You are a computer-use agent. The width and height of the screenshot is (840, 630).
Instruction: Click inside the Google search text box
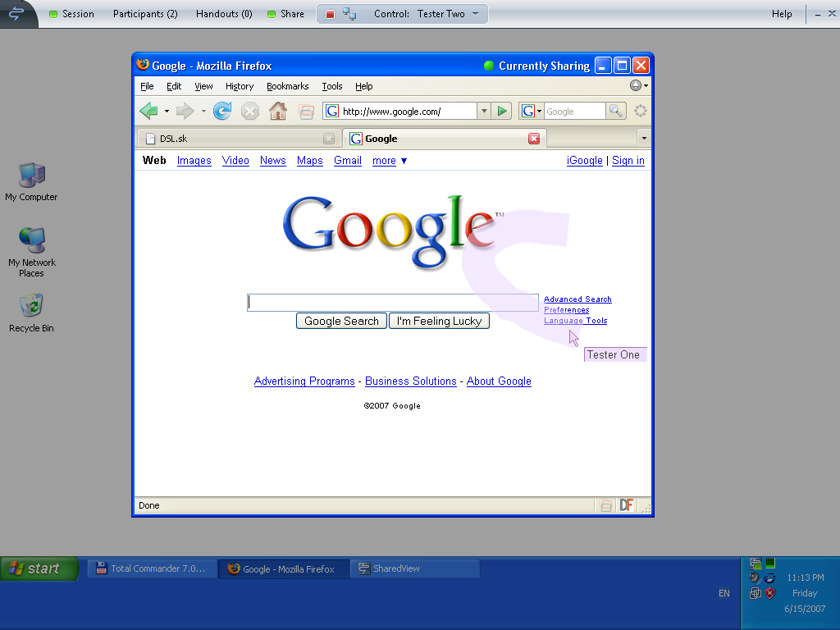[393, 303]
